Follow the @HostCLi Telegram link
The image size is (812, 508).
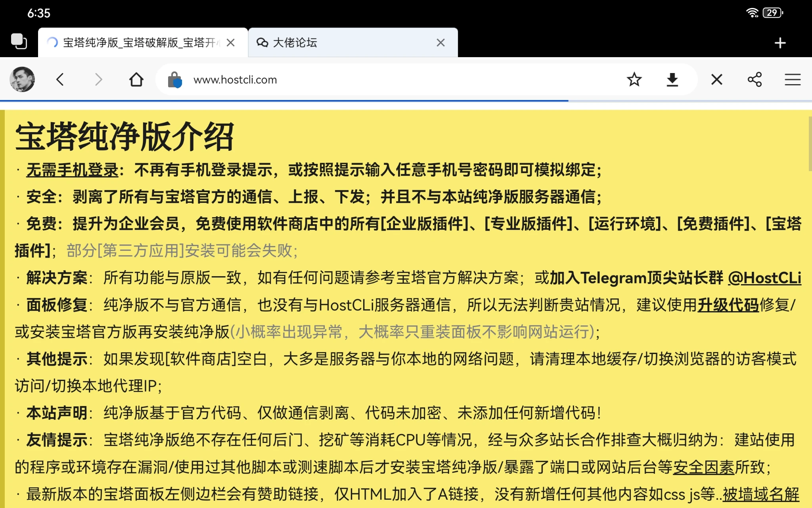[x=764, y=278]
